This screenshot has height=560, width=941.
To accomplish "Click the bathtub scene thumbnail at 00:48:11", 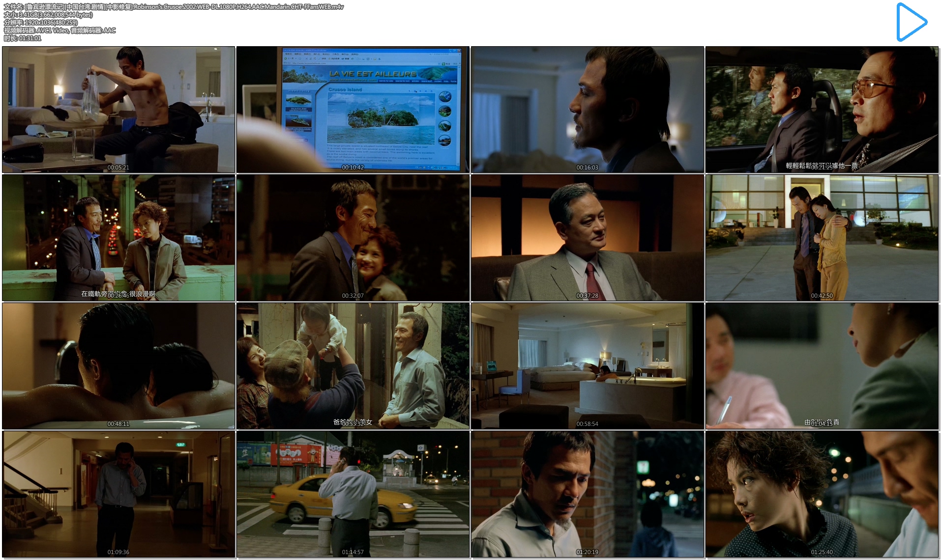I will pos(118,366).
